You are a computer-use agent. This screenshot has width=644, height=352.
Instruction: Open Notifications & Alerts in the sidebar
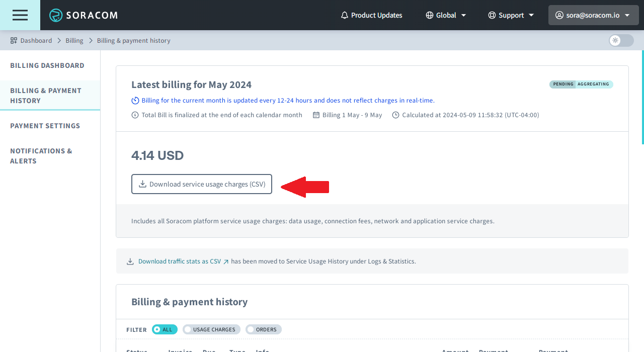41,156
